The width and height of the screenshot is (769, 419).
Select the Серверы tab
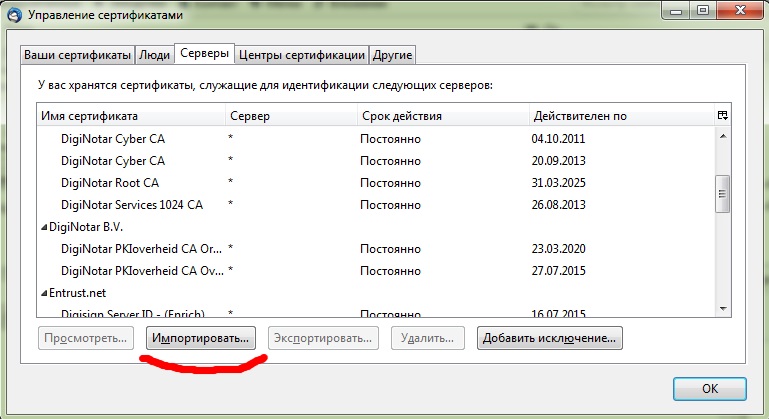tap(205, 53)
